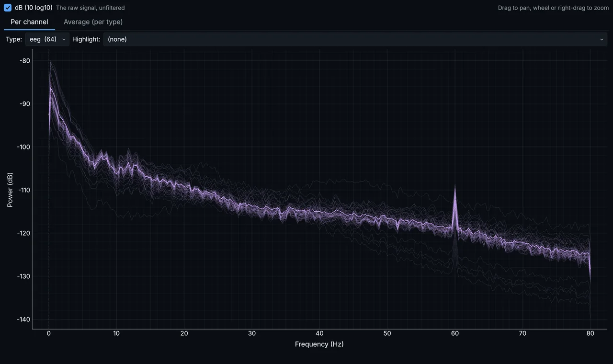Click the 'Type:' label
Screen dimensions: 613x364
pyautogui.click(x=14, y=39)
